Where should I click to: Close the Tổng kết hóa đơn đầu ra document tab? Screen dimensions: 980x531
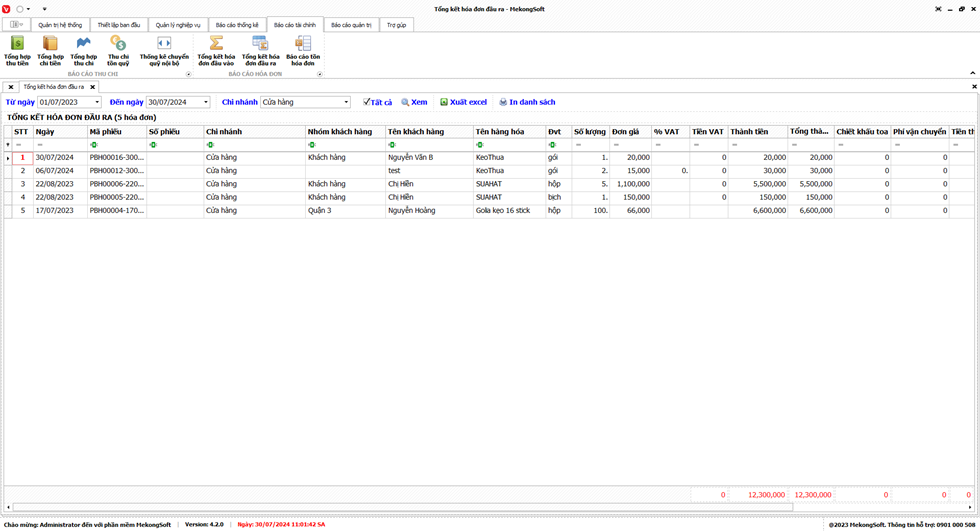tap(94, 87)
